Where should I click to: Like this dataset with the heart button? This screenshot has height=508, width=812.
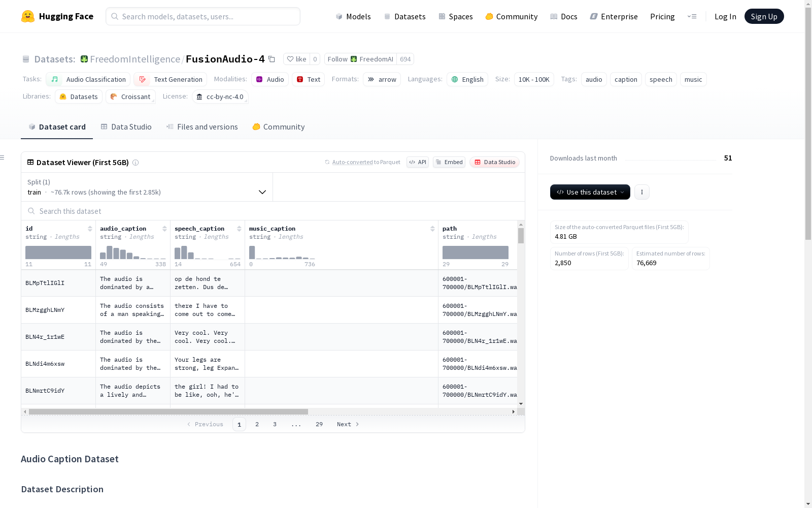point(296,59)
